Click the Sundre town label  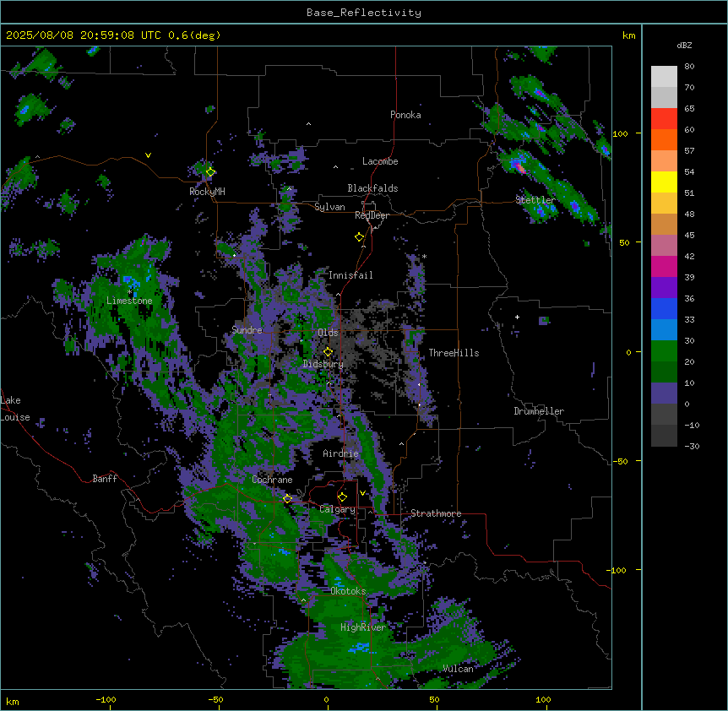click(247, 330)
